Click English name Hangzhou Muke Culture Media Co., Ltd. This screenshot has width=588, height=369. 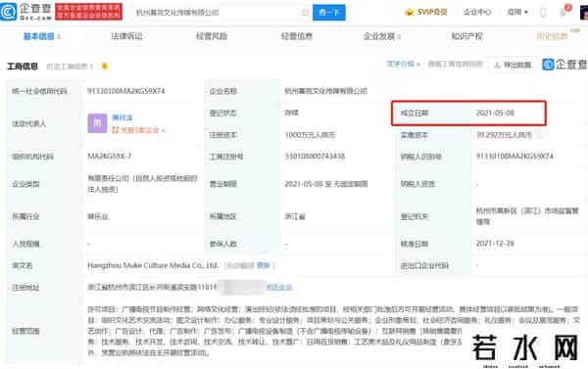(153, 265)
